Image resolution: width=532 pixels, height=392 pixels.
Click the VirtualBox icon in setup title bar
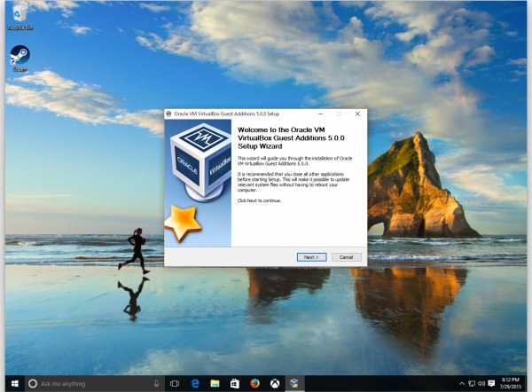click(x=168, y=114)
